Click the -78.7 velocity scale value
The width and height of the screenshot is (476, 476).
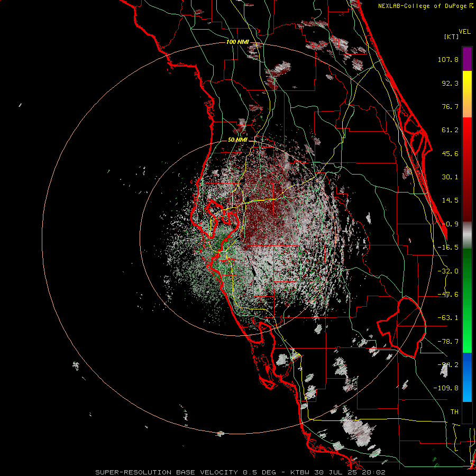click(x=448, y=342)
